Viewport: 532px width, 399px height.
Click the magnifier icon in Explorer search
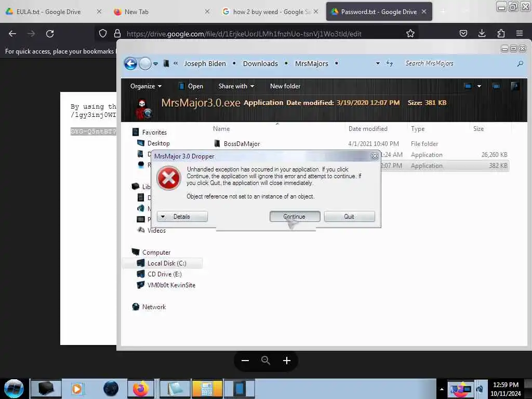(520, 63)
